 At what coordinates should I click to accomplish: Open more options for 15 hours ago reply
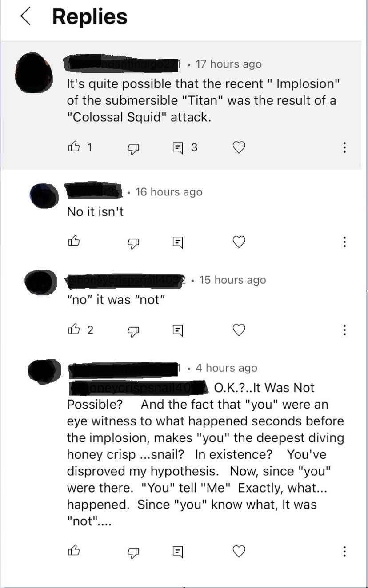344,330
